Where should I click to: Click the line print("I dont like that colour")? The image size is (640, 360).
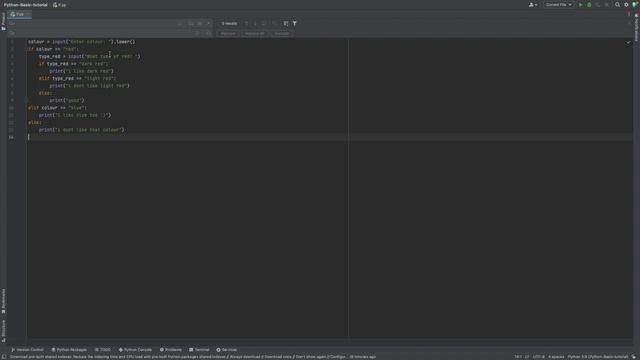[82, 130]
